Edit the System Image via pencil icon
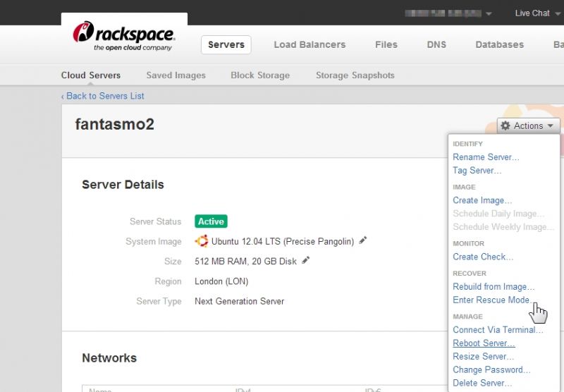 (363, 240)
